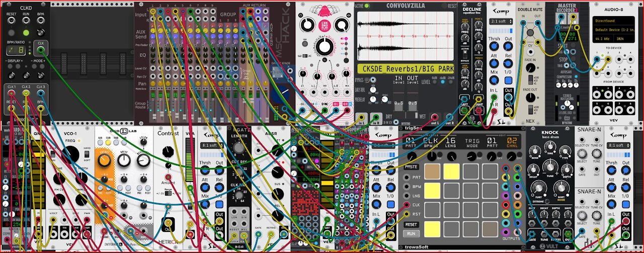Turn the large orange knob on the LAB module
The height and width of the screenshot is (253, 644).
click(x=105, y=160)
